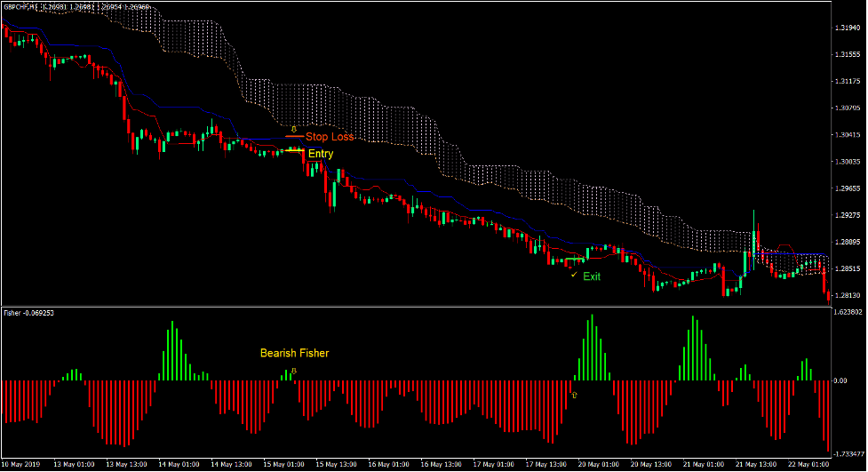This screenshot has height=472, width=868.
Task: Click '10 May 2019' on time axis
Action: (x=20, y=464)
